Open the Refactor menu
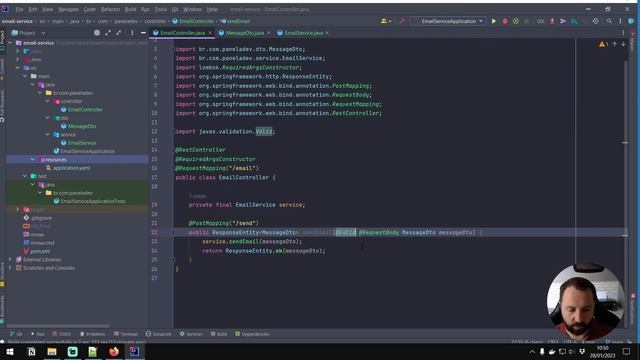Screen dimensions: 640x360 111,9
